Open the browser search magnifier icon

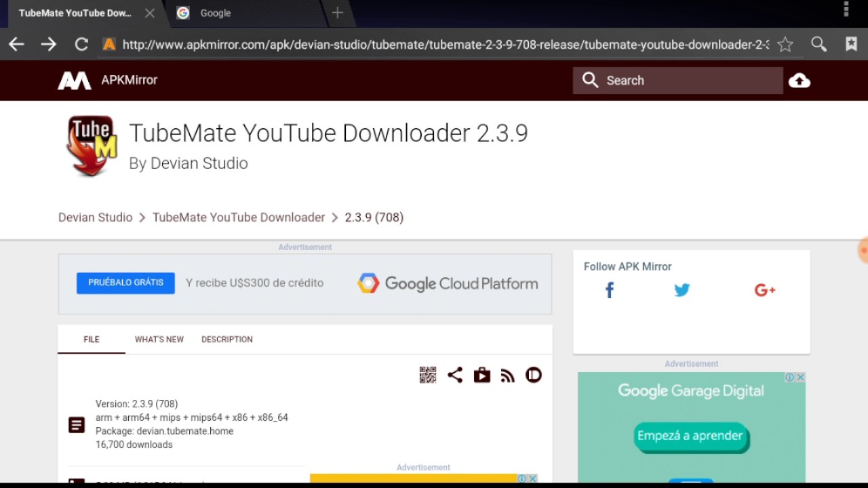(x=819, y=45)
